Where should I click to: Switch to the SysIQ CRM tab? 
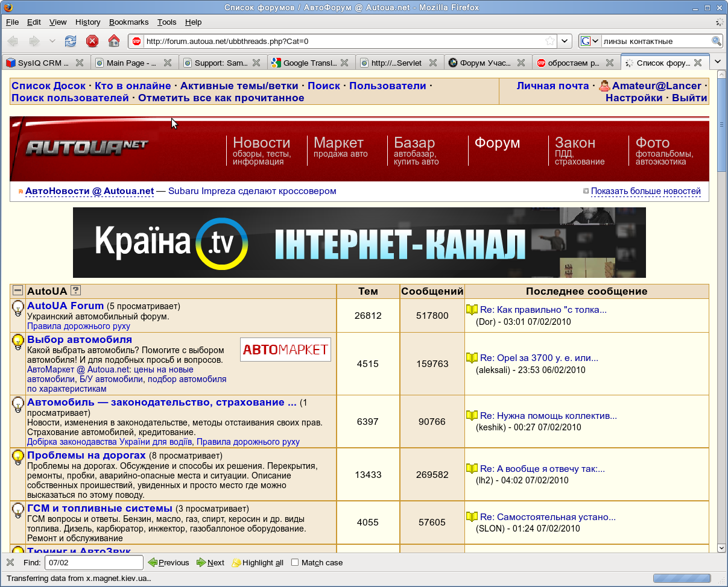pos(46,63)
